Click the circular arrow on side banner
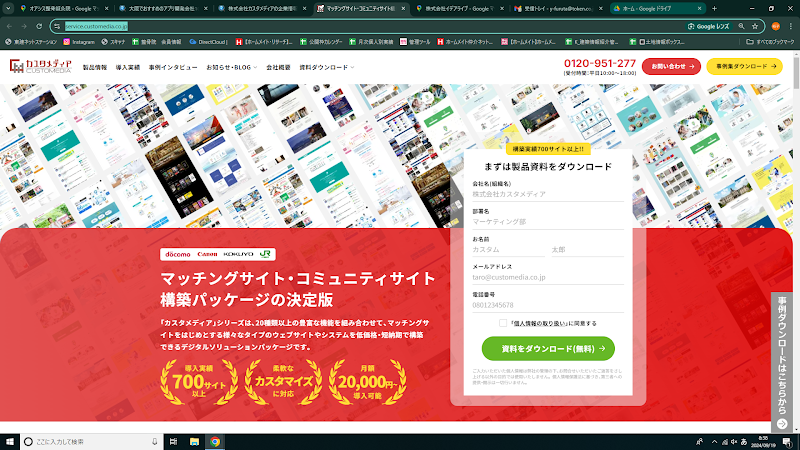The image size is (800, 450). point(782,423)
